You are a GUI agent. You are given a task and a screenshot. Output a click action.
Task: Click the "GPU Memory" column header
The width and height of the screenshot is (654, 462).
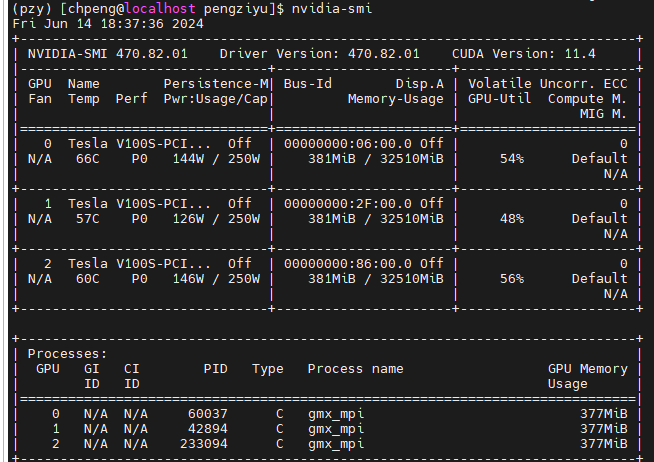click(x=588, y=369)
